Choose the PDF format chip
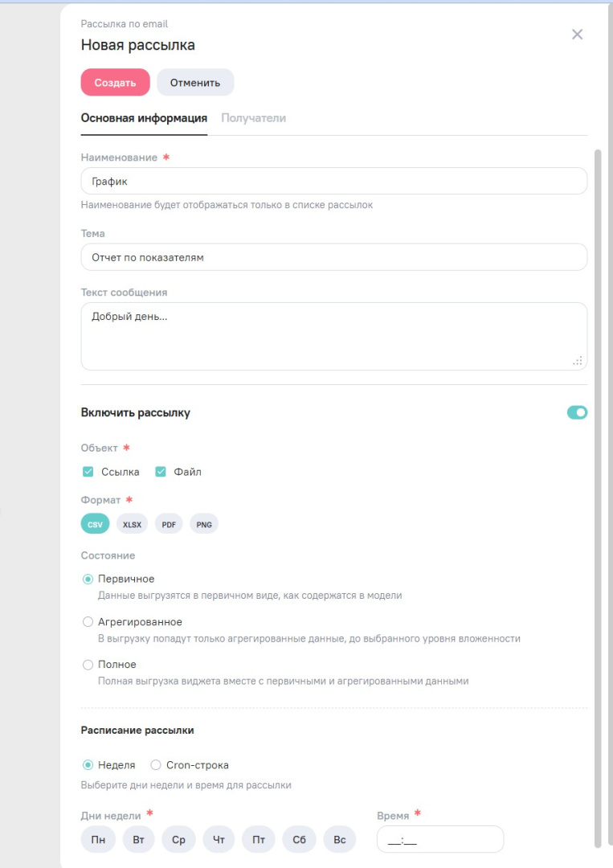Viewport: 613px width, 868px height. click(x=169, y=525)
